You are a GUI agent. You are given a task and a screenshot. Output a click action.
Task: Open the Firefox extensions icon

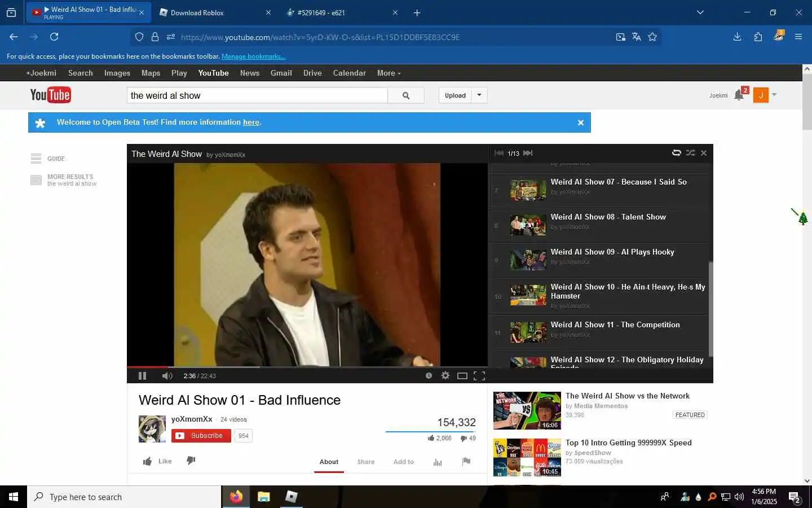(x=758, y=37)
